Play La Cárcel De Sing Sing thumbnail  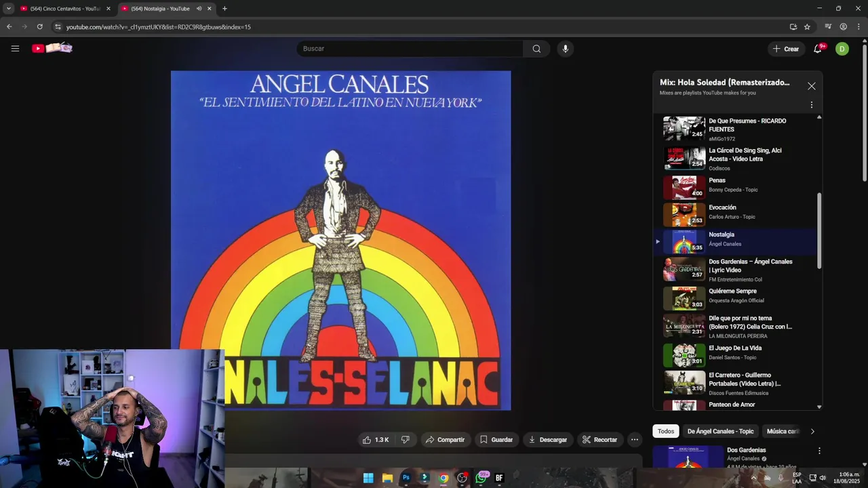pos(684,158)
